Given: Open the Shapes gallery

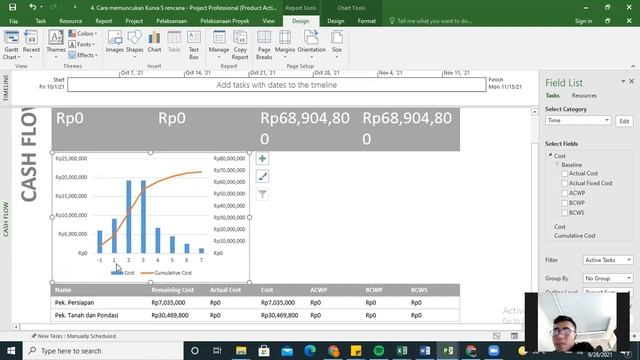Looking at the screenshot, I should click(134, 45).
